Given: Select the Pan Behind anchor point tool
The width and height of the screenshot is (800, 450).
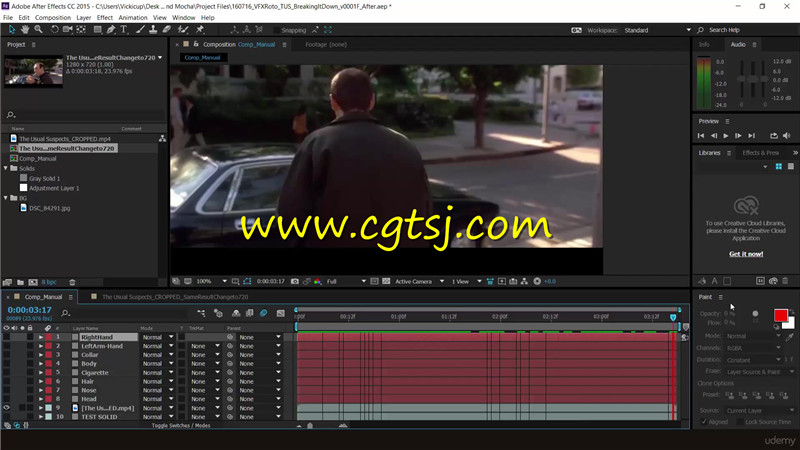Looking at the screenshot, I should [x=81, y=30].
